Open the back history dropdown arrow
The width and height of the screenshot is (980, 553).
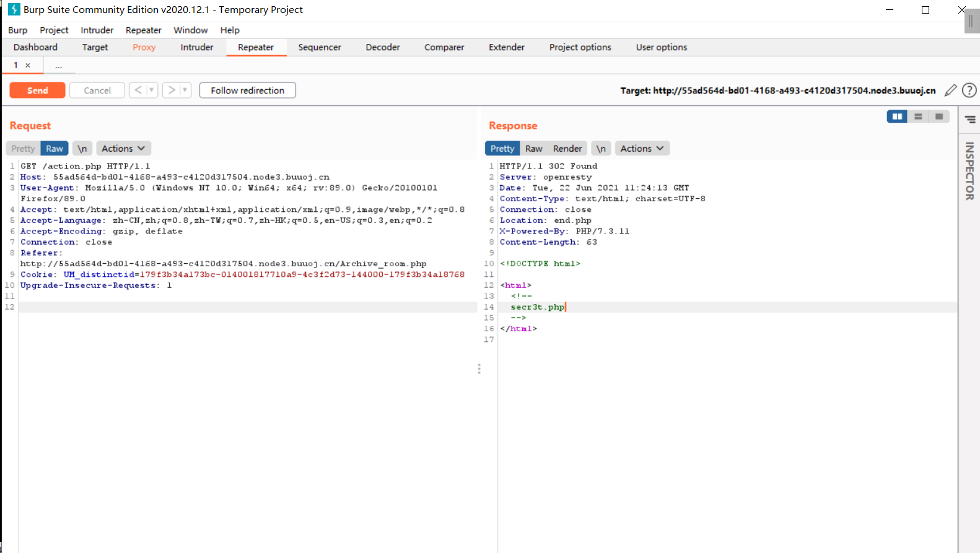coord(151,90)
